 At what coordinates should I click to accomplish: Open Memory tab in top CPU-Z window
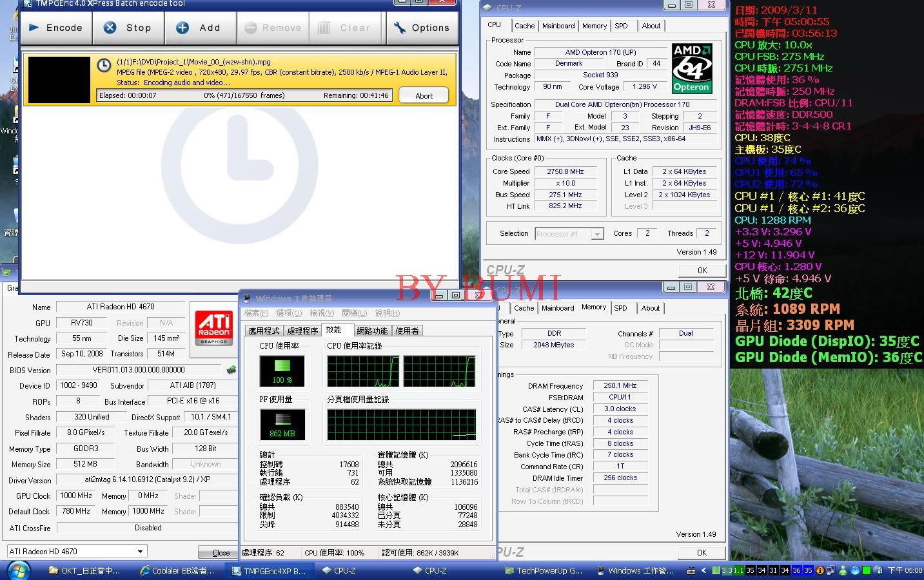(x=594, y=26)
